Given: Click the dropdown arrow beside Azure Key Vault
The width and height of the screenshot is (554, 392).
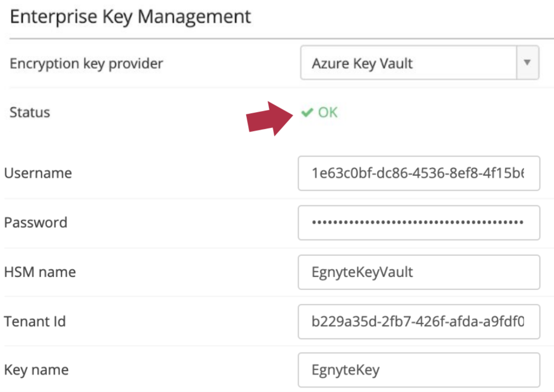Looking at the screenshot, I should pyautogui.click(x=527, y=63).
